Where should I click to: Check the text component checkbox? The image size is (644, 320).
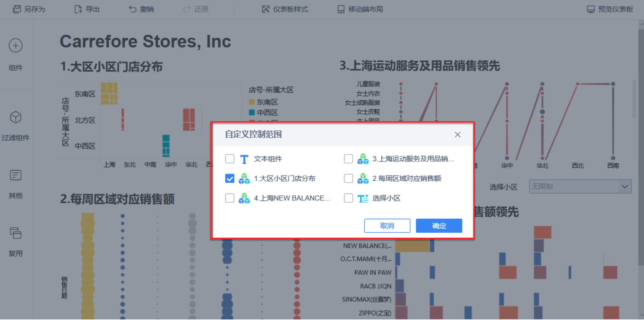coord(230,159)
